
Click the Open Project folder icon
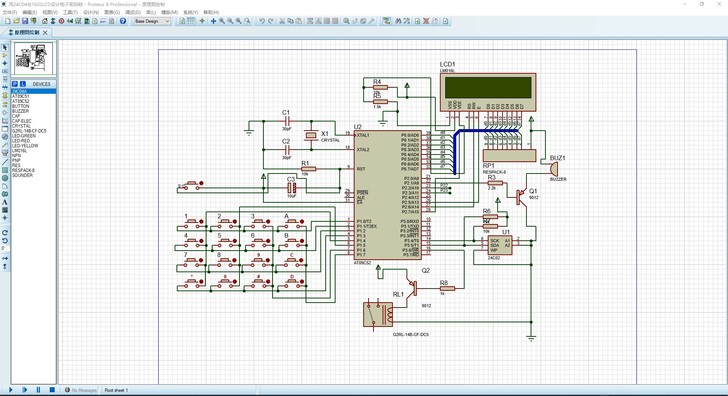16,21
